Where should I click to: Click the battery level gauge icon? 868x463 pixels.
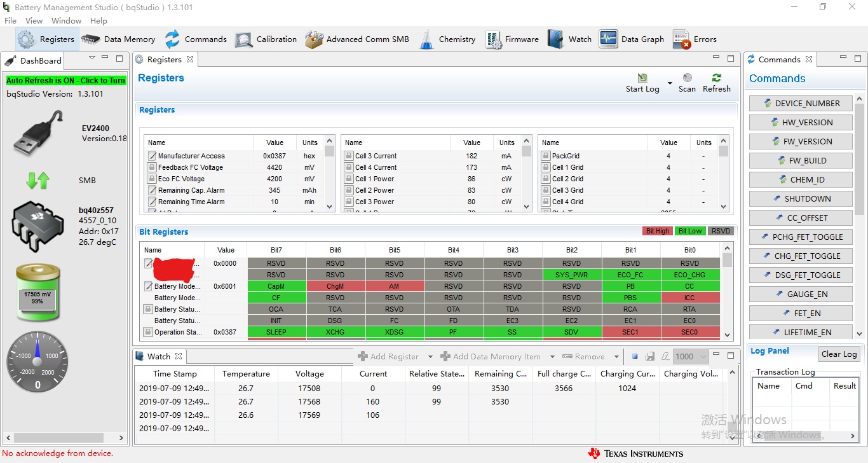38,293
